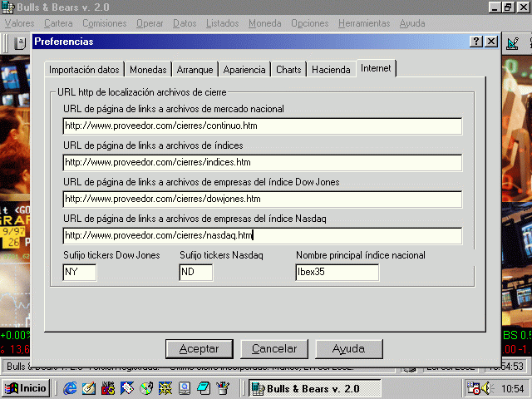
Task: Select the Hacienda tab
Action: pos(331,70)
